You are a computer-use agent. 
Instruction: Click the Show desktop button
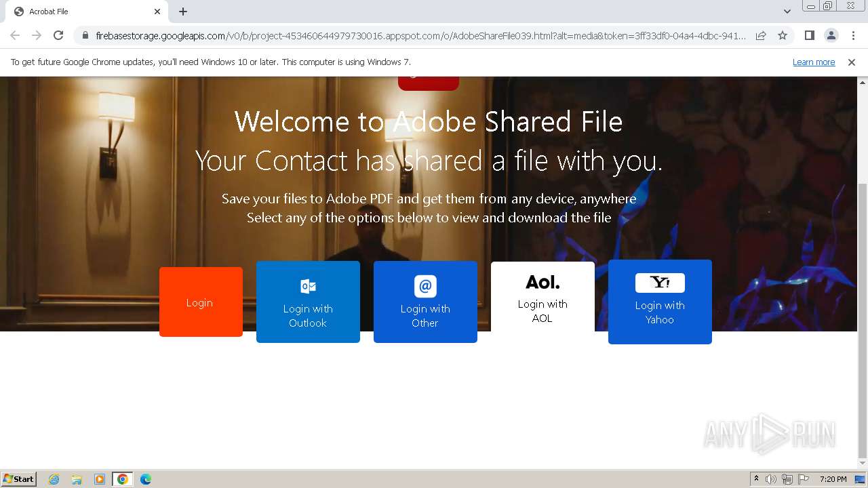[861, 479]
